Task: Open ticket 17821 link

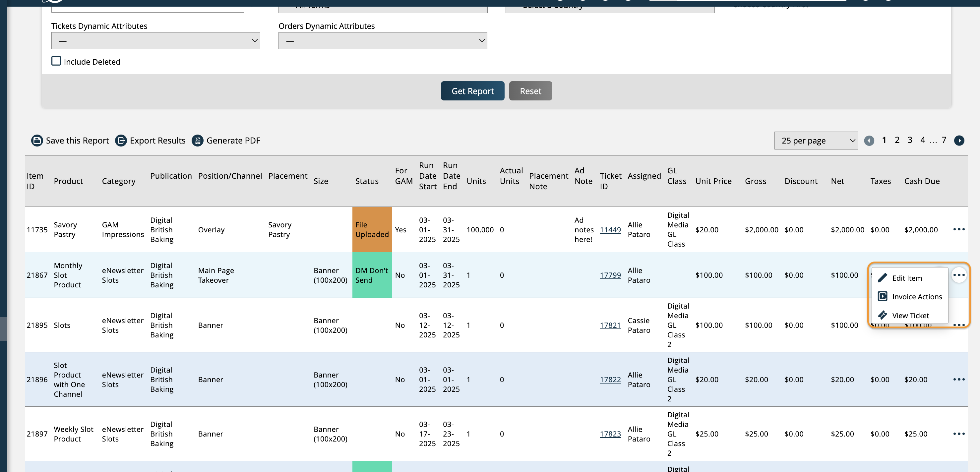Action: point(610,325)
